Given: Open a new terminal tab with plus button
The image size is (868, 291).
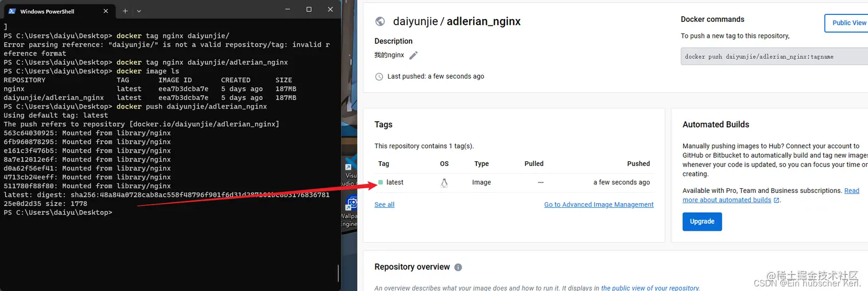Looking at the screenshot, I should (125, 11).
